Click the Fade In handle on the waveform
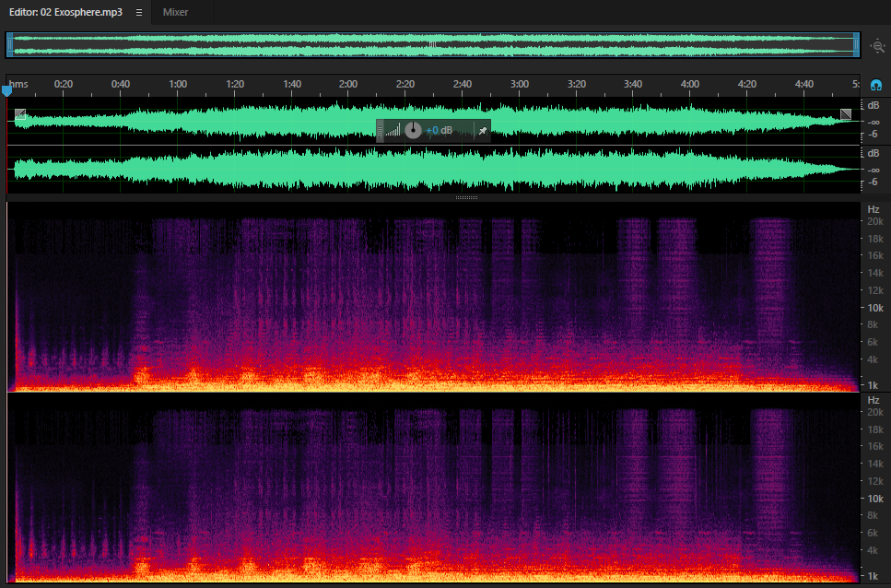The height and width of the screenshot is (588, 891). (x=20, y=114)
